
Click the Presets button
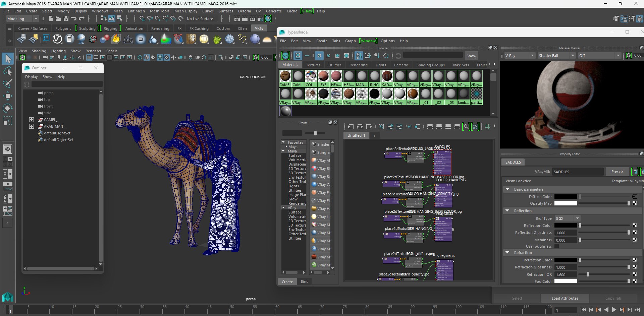tap(617, 172)
